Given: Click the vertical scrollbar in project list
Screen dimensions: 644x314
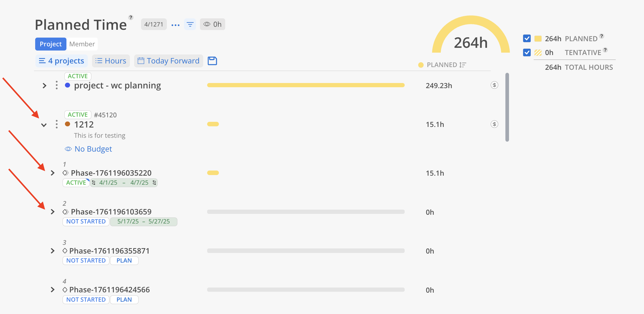Looking at the screenshot, I should pyautogui.click(x=507, y=107).
